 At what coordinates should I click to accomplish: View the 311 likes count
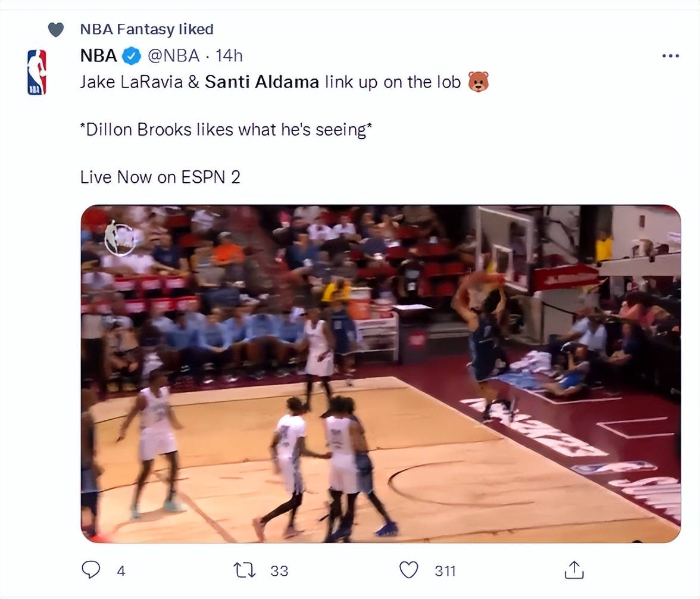point(445,571)
